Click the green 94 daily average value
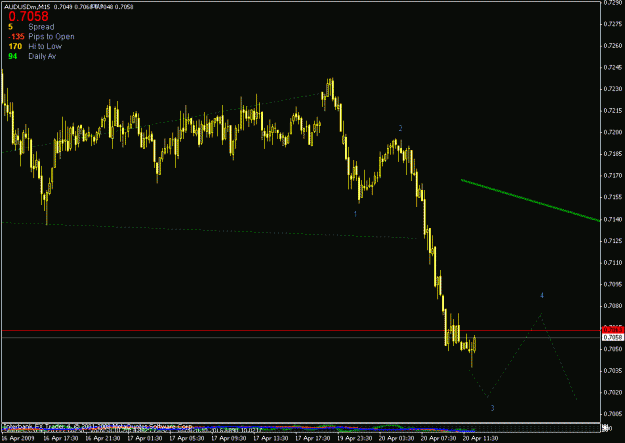This screenshot has height=443, width=625. (13, 56)
